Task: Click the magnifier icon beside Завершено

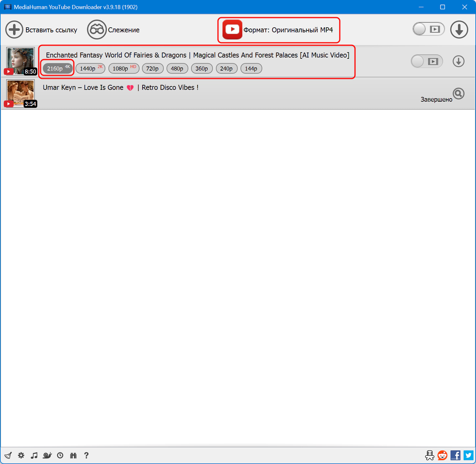Action: [459, 94]
